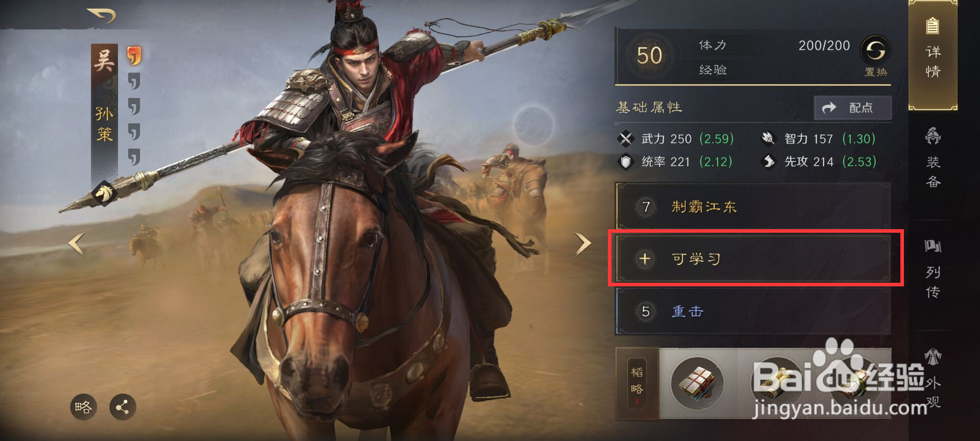The width and height of the screenshot is (980, 441).
Task: Open the 制霸江东 skill slot
Action: [753, 206]
